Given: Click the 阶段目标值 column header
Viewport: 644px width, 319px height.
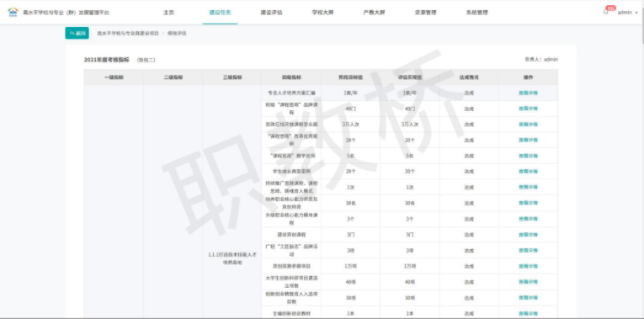Looking at the screenshot, I should (350, 77).
